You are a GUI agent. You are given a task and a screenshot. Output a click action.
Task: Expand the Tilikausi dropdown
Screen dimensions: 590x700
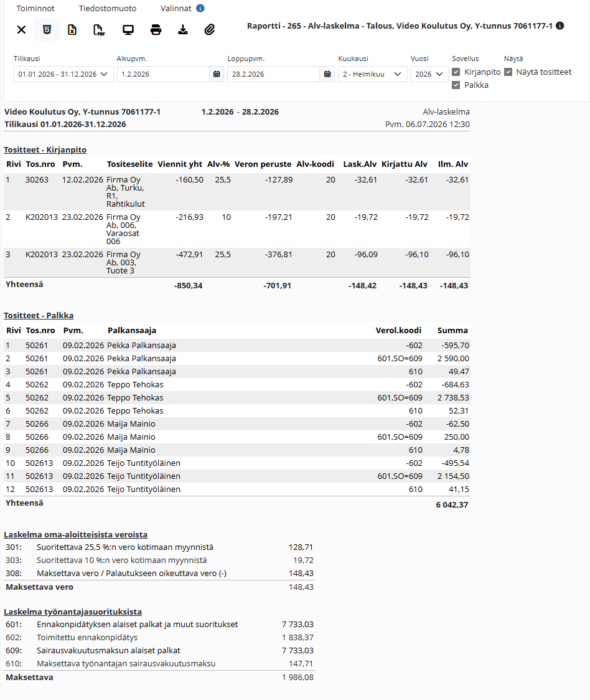tap(63, 74)
